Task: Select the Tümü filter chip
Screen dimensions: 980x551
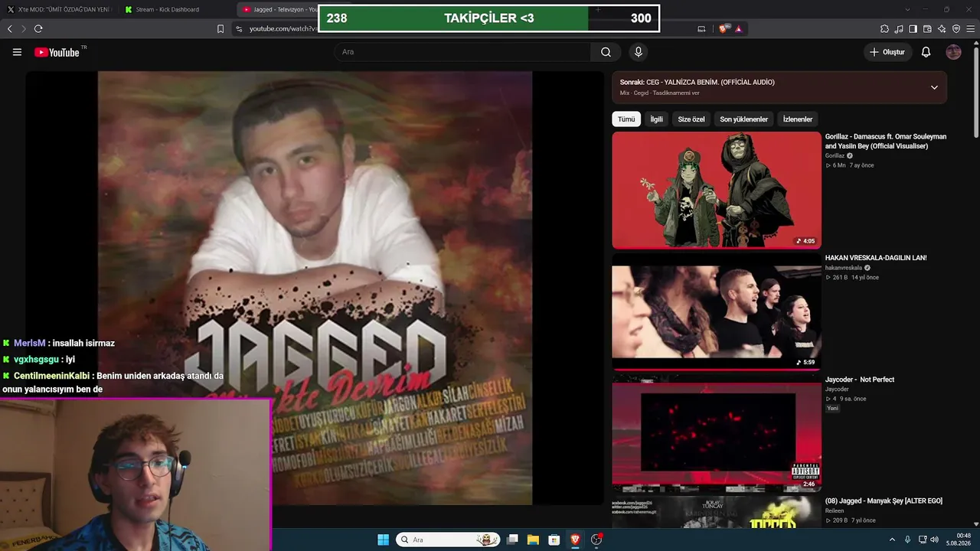Action: 626,119
